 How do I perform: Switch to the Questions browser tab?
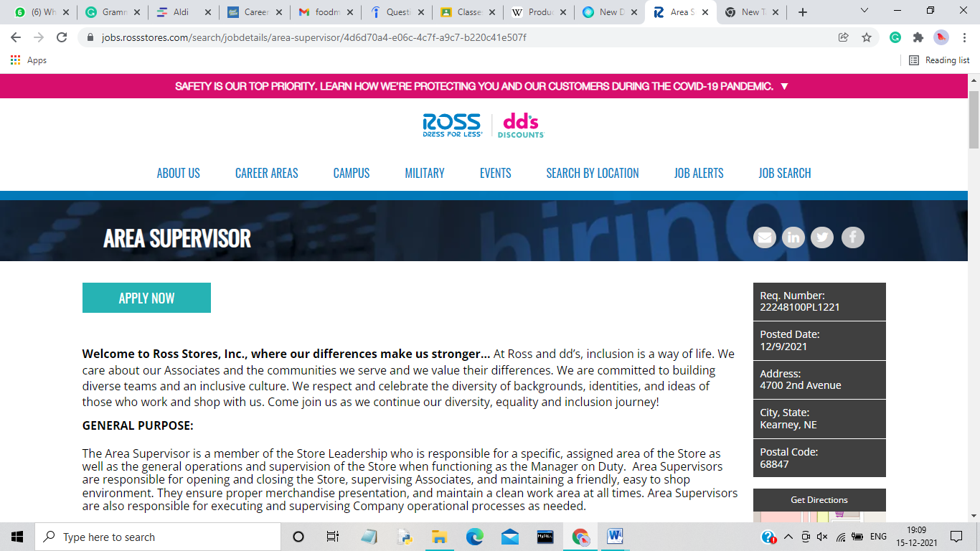coord(396,12)
